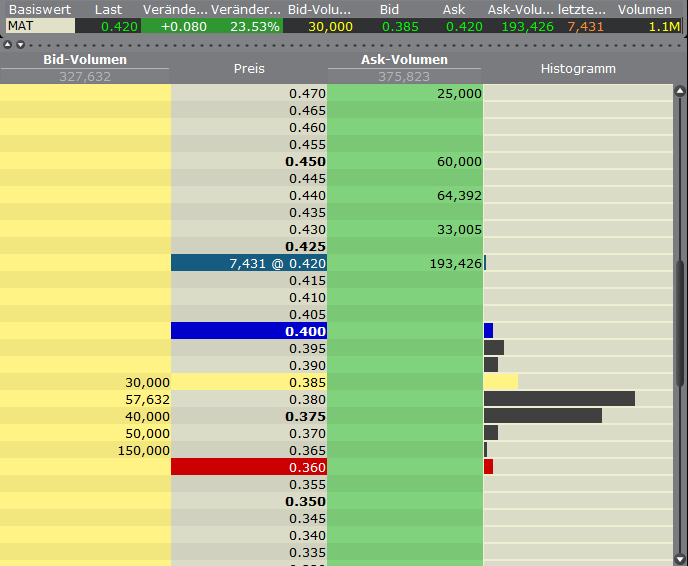Click bold price level 0.425
This screenshot has width=688, height=566.
(305, 247)
